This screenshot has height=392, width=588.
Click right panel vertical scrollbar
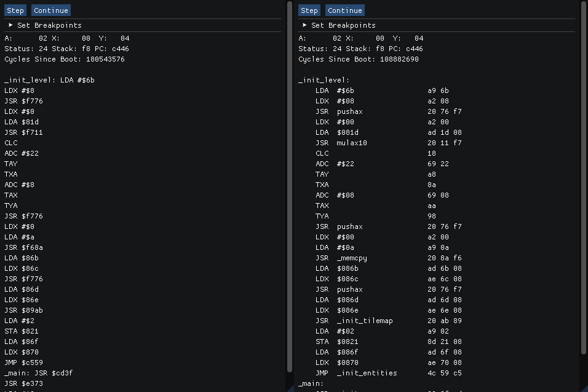pos(584,177)
